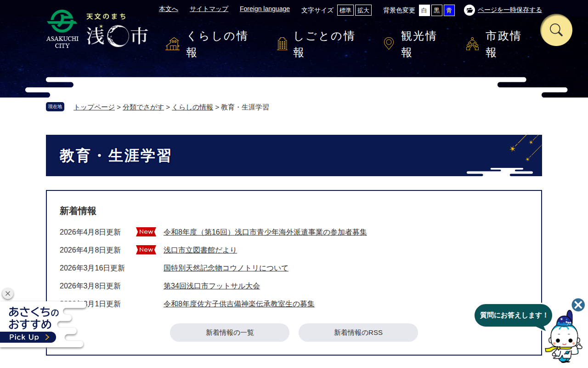Dismiss the あさくちのおすすめ banner
588x368 pixels.
[x=8, y=293]
